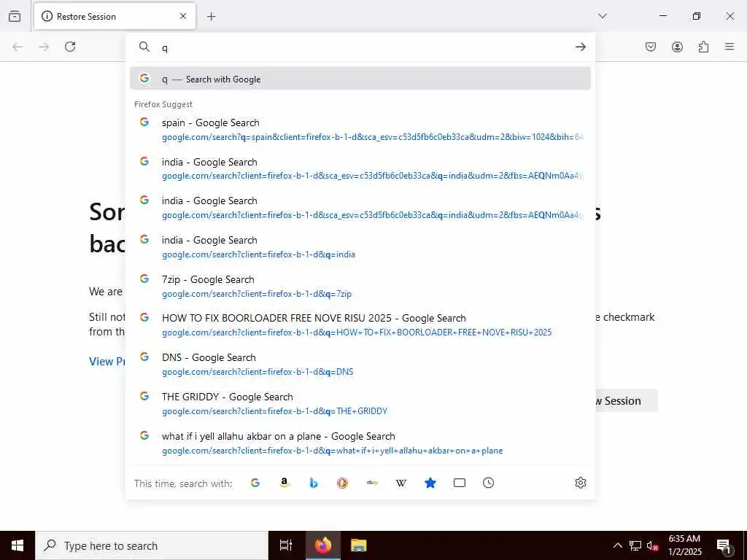Click the taskbar 'Type here to search' box

(152, 545)
